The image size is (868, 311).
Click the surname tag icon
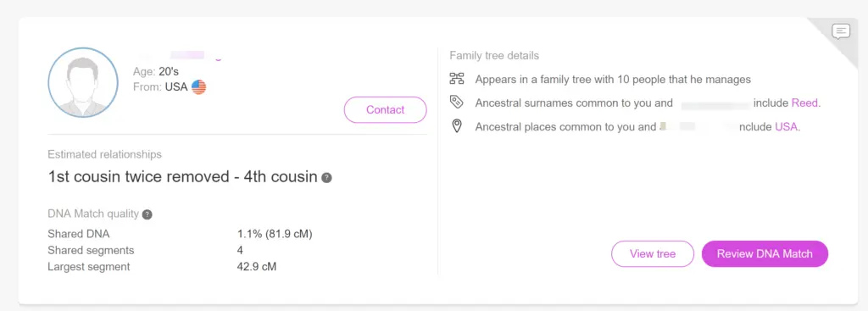[457, 103]
